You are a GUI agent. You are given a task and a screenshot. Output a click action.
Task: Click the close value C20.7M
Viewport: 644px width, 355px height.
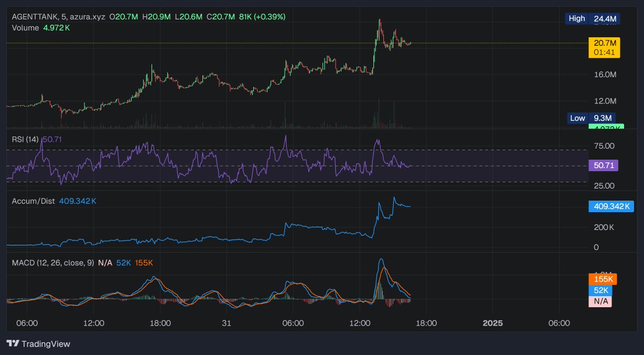(x=220, y=17)
